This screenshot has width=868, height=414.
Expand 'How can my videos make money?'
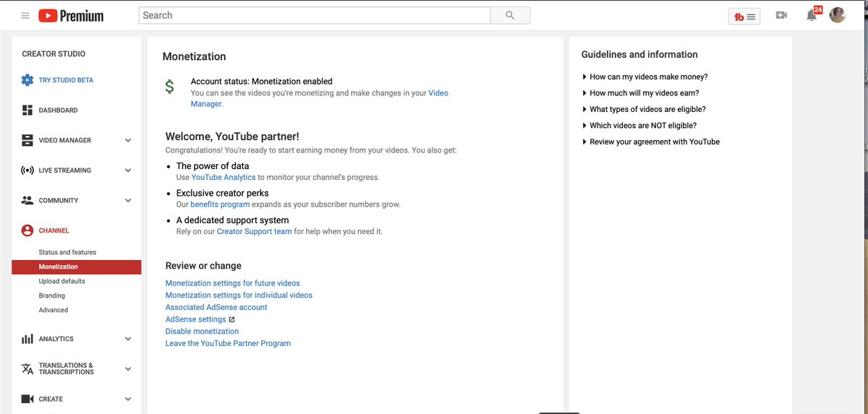click(x=644, y=77)
